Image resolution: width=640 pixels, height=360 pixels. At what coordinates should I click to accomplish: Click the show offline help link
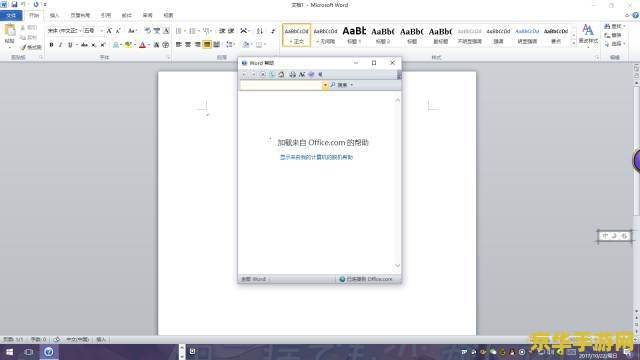(x=316, y=157)
